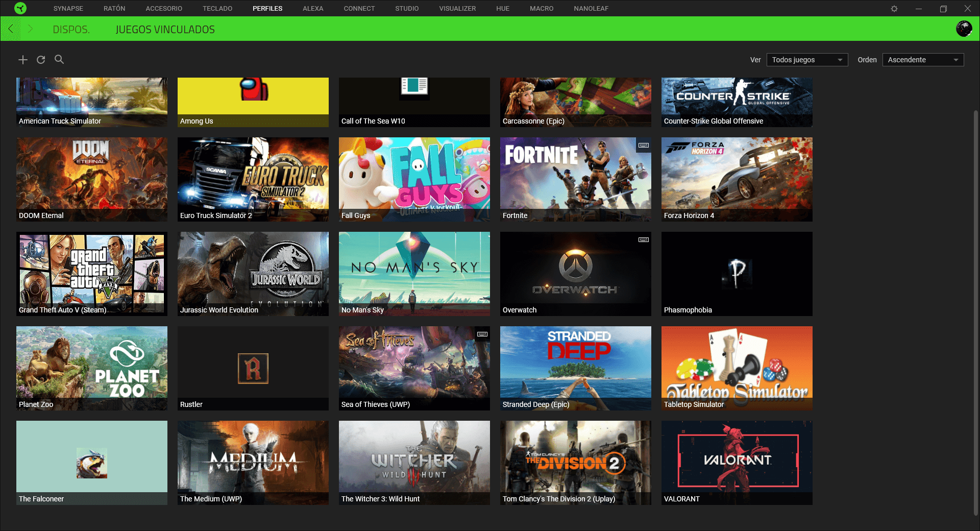Open The Falconeer tile
Image resolution: width=980 pixels, height=531 pixels.
[x=92, y=463]
